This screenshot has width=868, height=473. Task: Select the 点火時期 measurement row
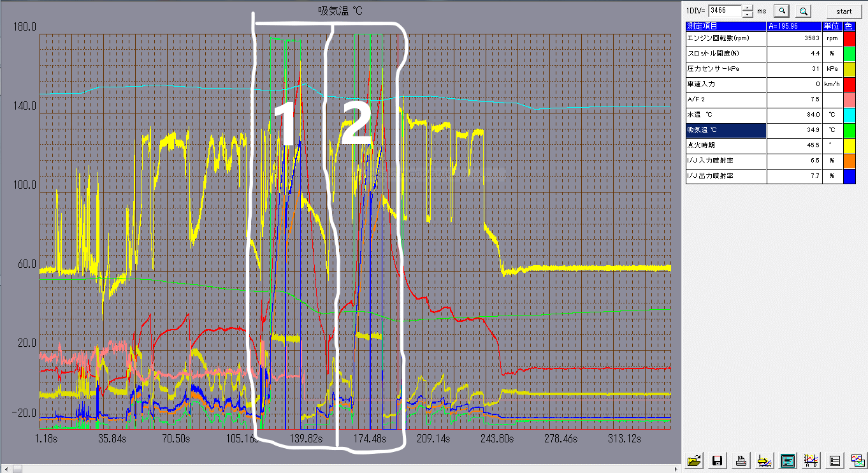(x=726, y=145)
